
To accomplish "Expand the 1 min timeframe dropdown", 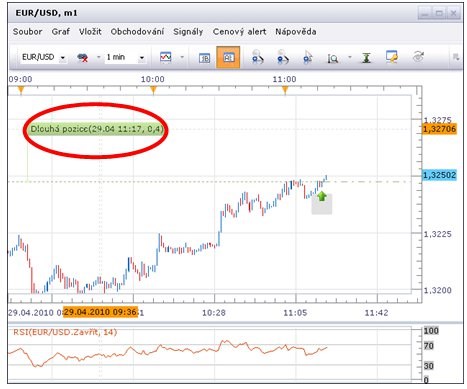I will pos(142,58).
